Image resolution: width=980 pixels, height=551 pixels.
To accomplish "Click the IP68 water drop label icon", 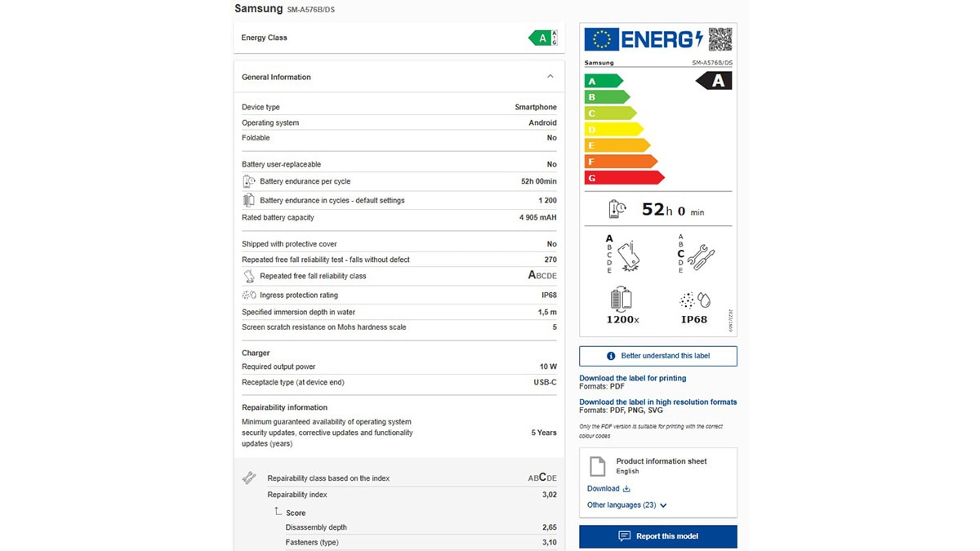I will pyautogui.click(x=695, y=301).
